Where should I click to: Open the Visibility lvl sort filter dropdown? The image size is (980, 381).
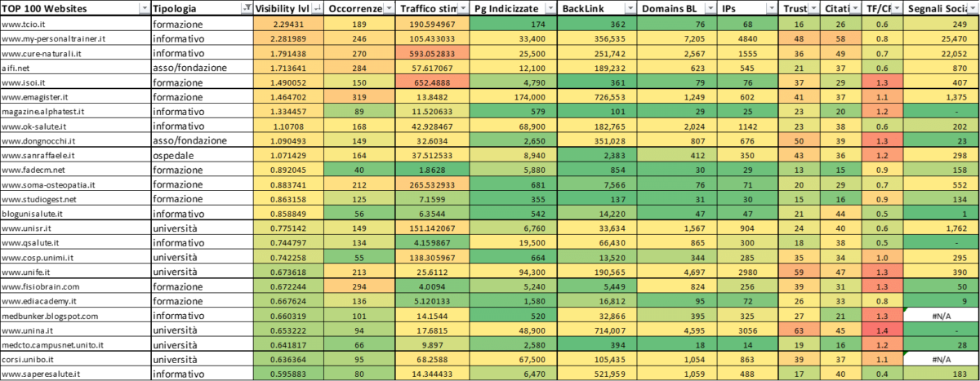[x=318, y=8]
